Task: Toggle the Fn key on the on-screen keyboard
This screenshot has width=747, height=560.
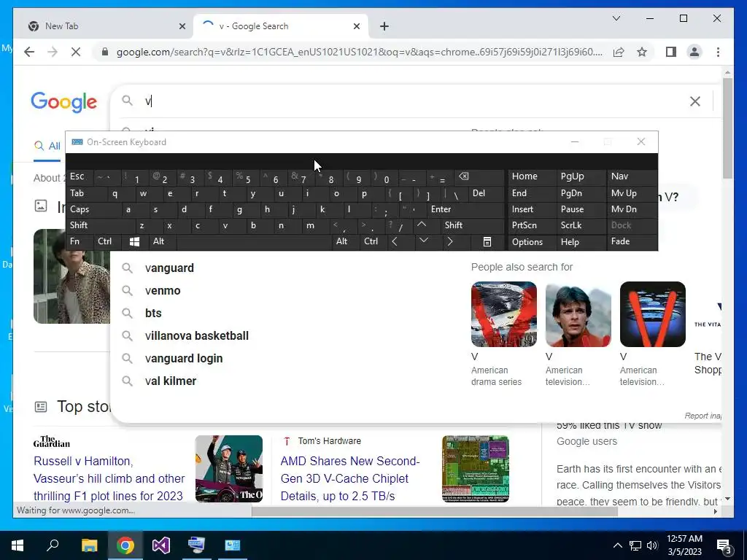Action: (79, 242)
